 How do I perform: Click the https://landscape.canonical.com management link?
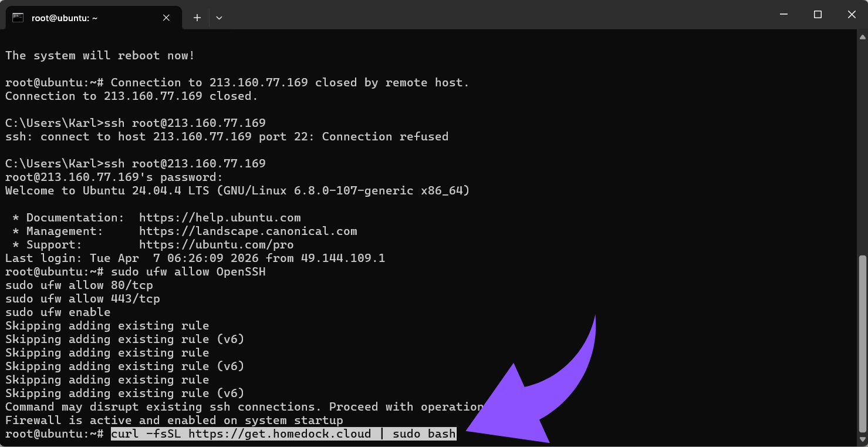[x=248, y=231]
